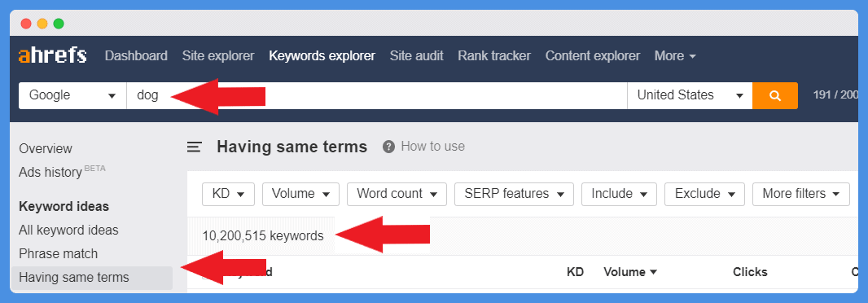The height and width of the screenshot is (303, 868).
Task: Click the 191 / 200 usage counter
Action: click(x=835, y=95)
